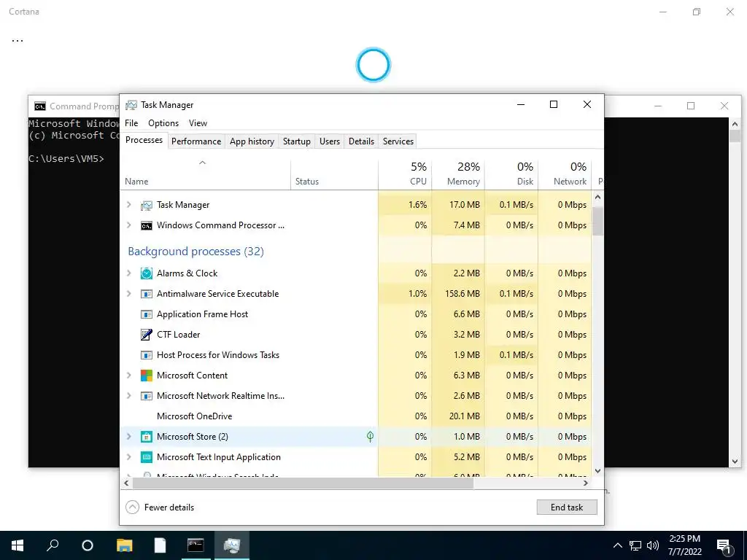Click the process list vertical scrollbar thumb
The image size is (747, 560).
(598, 221)
